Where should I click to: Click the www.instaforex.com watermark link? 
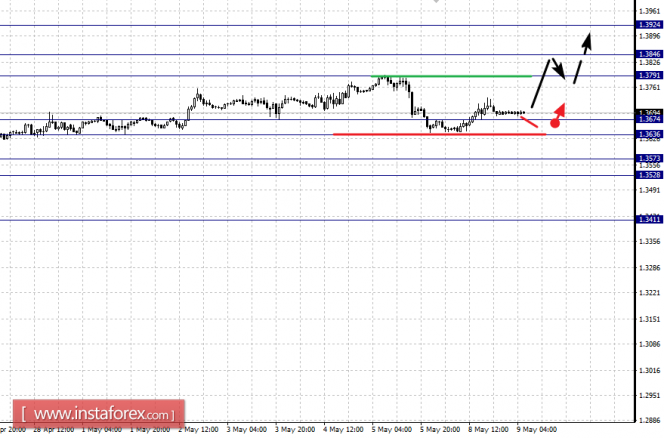coord(99,413)
